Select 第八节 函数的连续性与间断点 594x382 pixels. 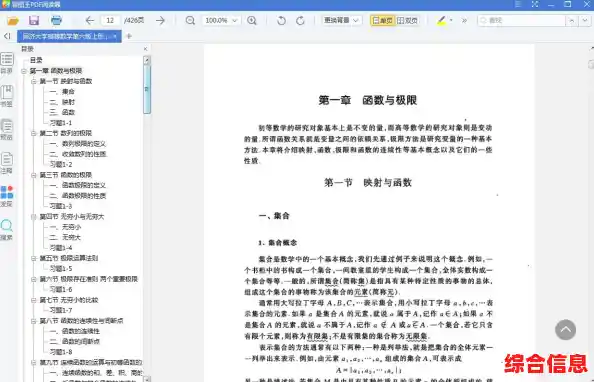pyautogui.click(x=81, y=321)
